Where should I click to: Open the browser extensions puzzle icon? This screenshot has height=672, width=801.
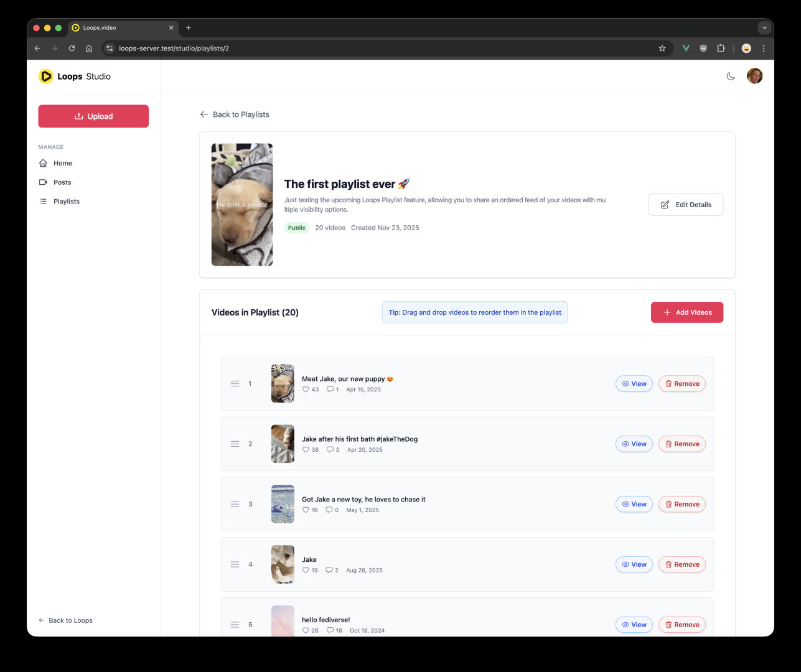pos(721,49)
